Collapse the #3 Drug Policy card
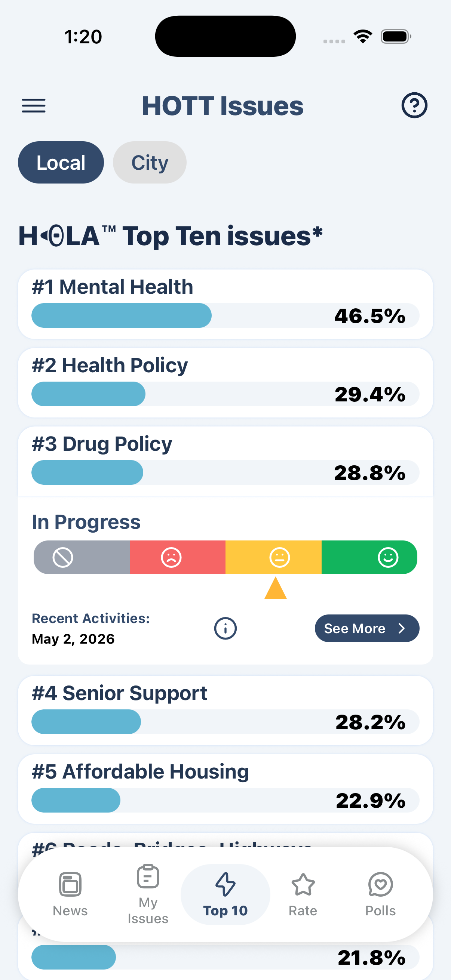Viewport: 451px width, 980px height. coord(225,461)
